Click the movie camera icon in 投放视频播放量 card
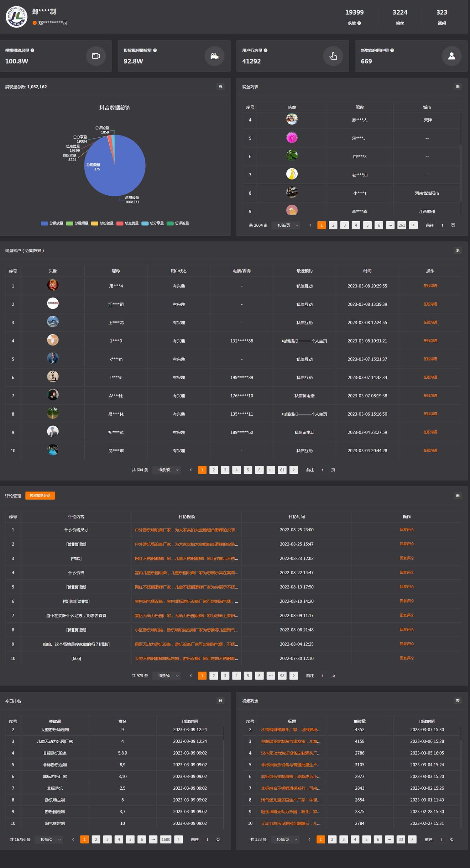This screenshot has width=470, height=868. [x=214, y=56]
